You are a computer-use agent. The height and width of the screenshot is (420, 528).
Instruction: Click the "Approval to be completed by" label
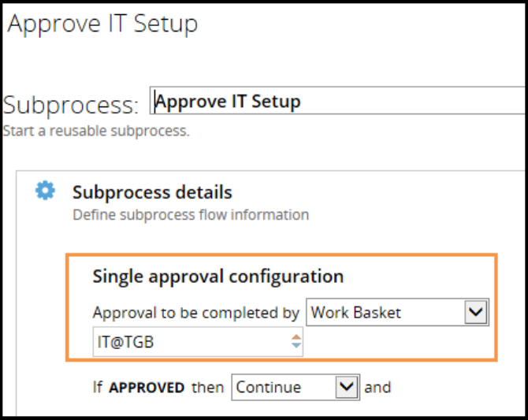click(x=195, y=313)
